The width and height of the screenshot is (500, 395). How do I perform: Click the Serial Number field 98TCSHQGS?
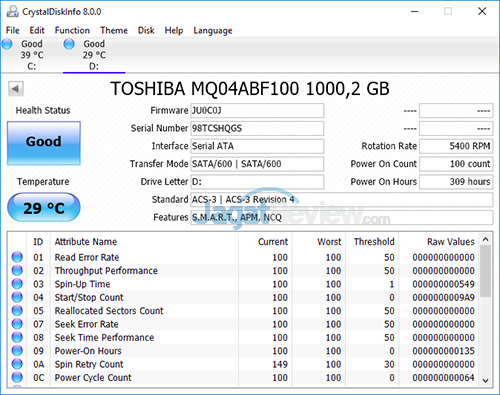click(x=257, y=128)
